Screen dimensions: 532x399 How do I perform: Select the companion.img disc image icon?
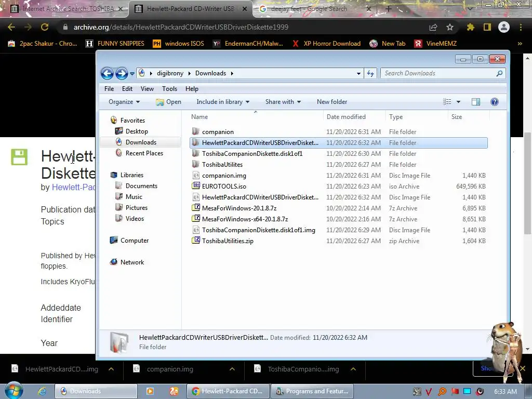point(196,176)
